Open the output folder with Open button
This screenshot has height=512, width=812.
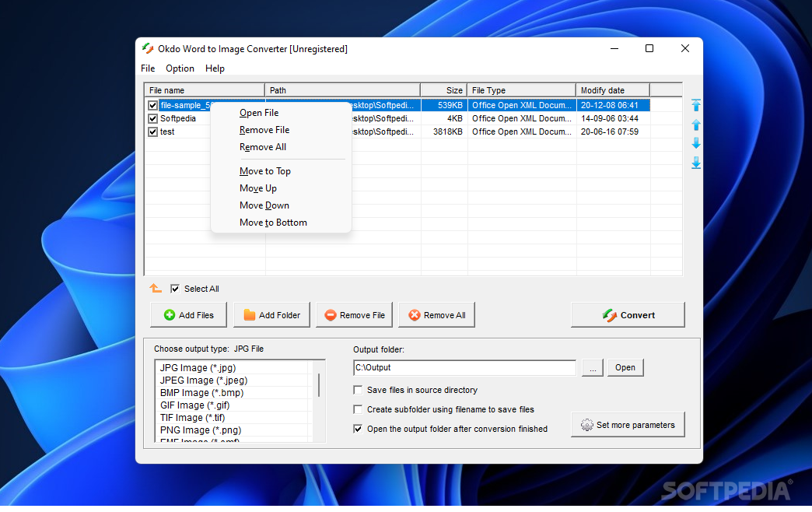625,367
